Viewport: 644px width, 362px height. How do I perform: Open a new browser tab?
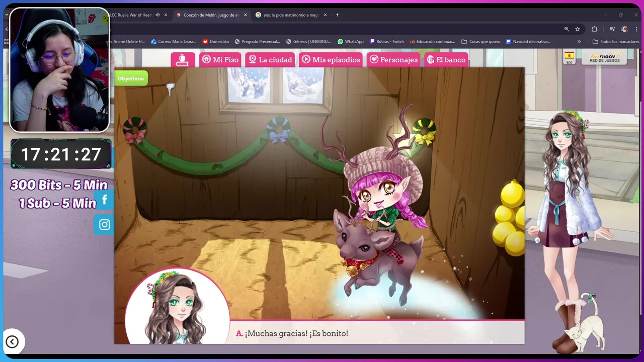coord(337,15)
